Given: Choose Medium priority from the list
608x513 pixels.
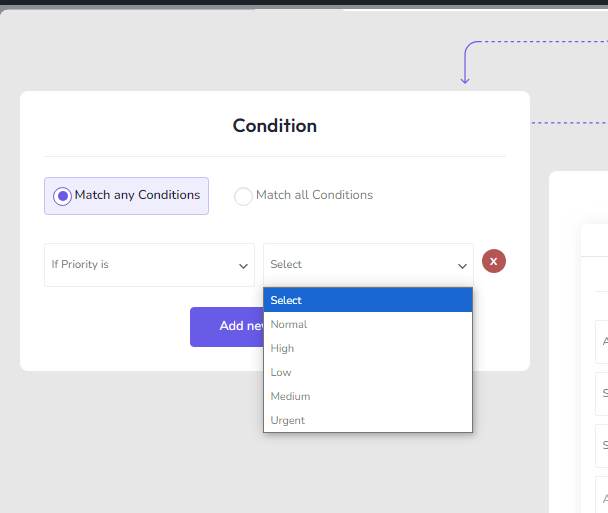Looking at the screenshot, I should click(368, 396).
